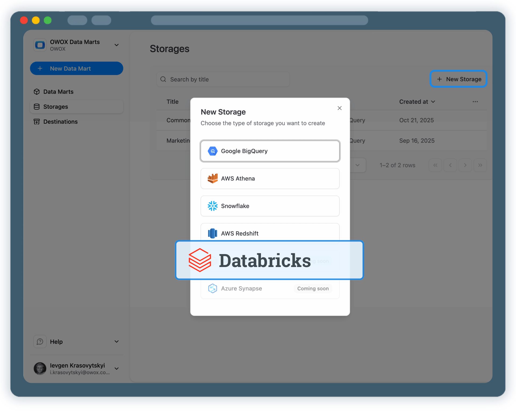Close the New Storage dialog
Screen dimensions: 516x420
340,108
